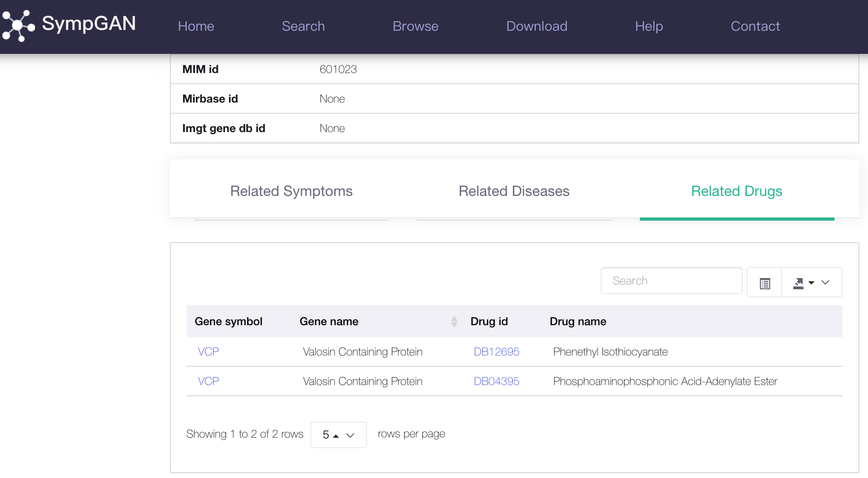The image size is (868, 478).
Task: Click the Mirbase id label
Action: pyautogui.click(x=210, y=99)
